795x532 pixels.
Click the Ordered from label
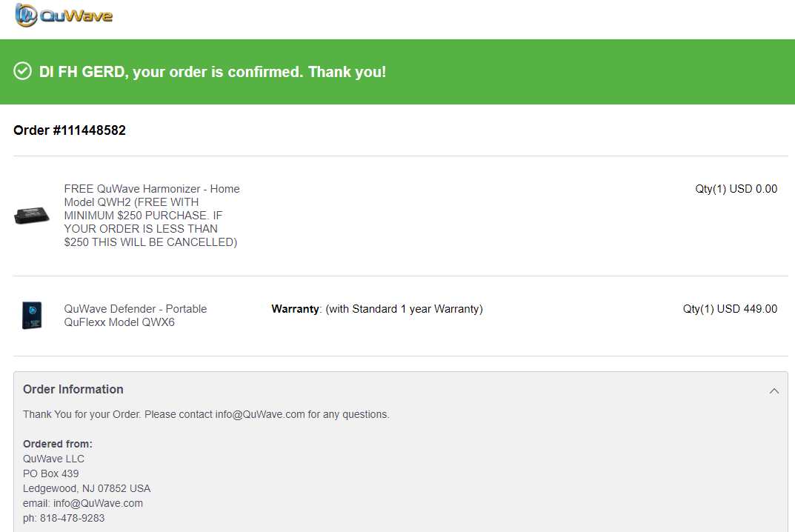pyautogui.click(x=58, y=444)
